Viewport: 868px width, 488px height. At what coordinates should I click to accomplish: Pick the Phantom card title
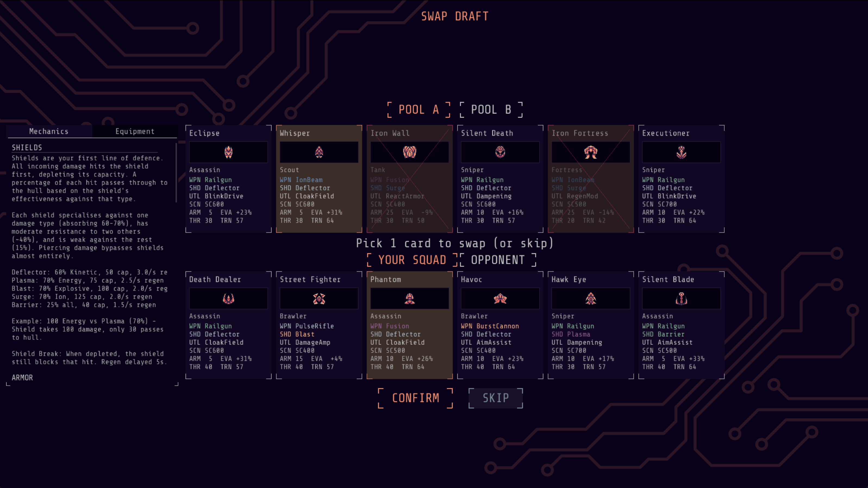[385, 279]
